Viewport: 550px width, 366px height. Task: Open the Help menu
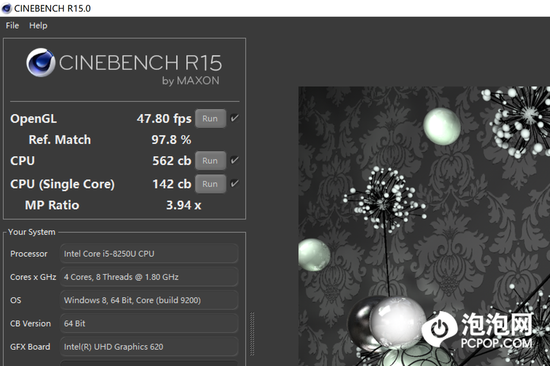38,26
